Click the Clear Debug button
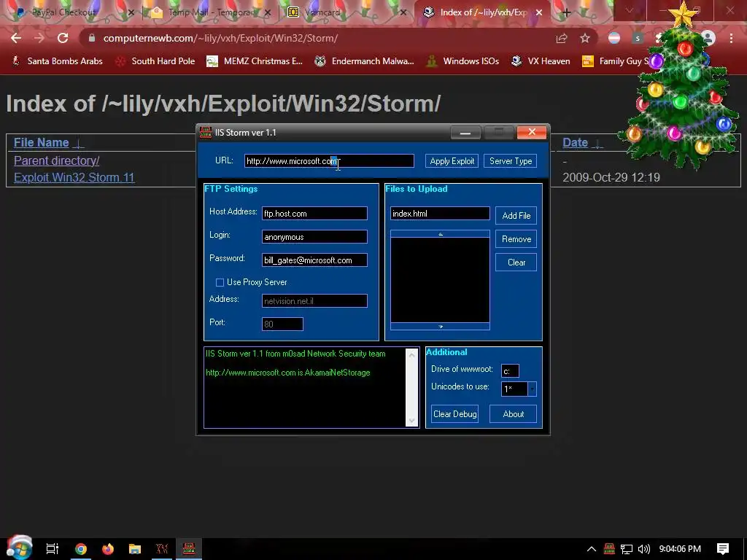 [454, 414]
